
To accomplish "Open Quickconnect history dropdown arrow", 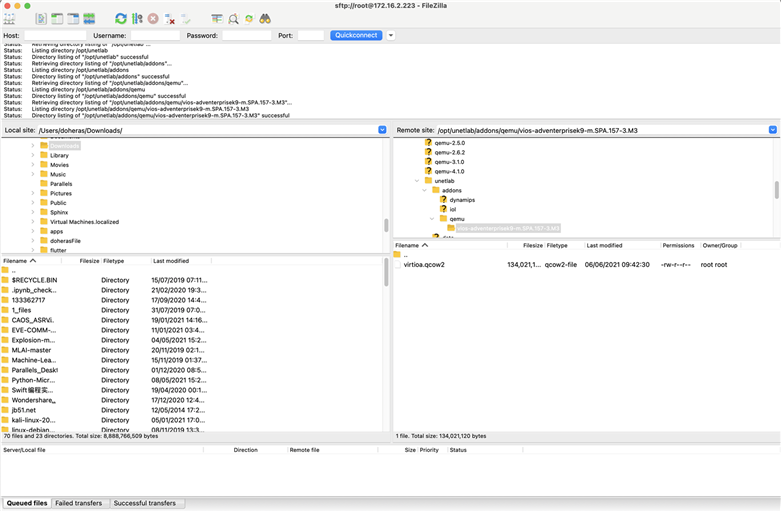I will pyautogui.click(x=391, y=35).
